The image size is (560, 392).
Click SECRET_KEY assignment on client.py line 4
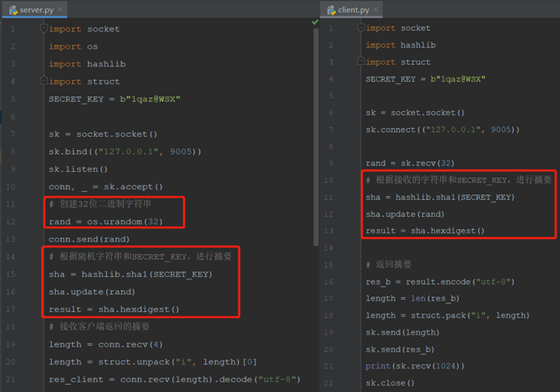[425, 79]
